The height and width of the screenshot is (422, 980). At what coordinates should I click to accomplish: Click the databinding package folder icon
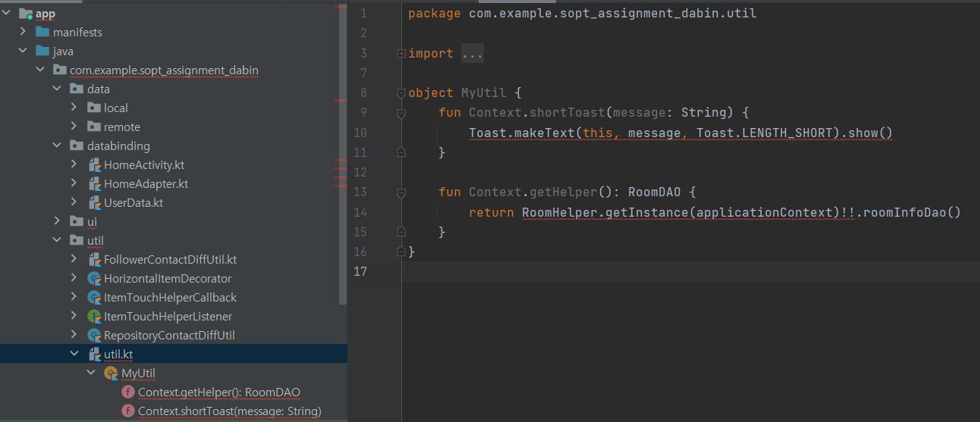coord(77,145)
